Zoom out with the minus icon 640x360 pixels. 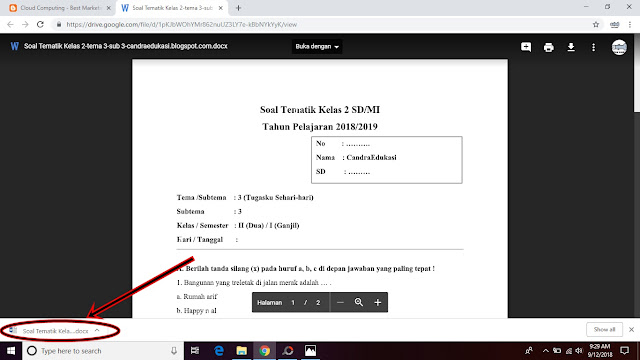coord(340,302)
